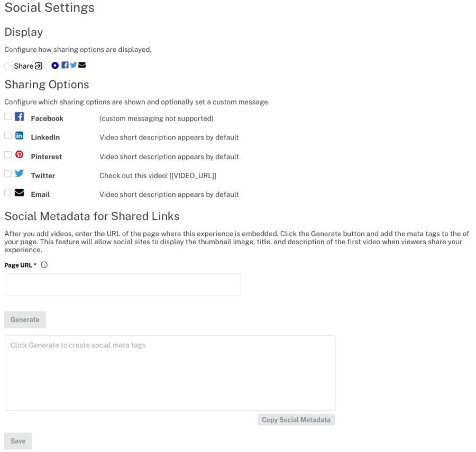Click the small Twitter bird in Display row
The height and width of the screenshot is (452, 476).
[x=74, y=65]
